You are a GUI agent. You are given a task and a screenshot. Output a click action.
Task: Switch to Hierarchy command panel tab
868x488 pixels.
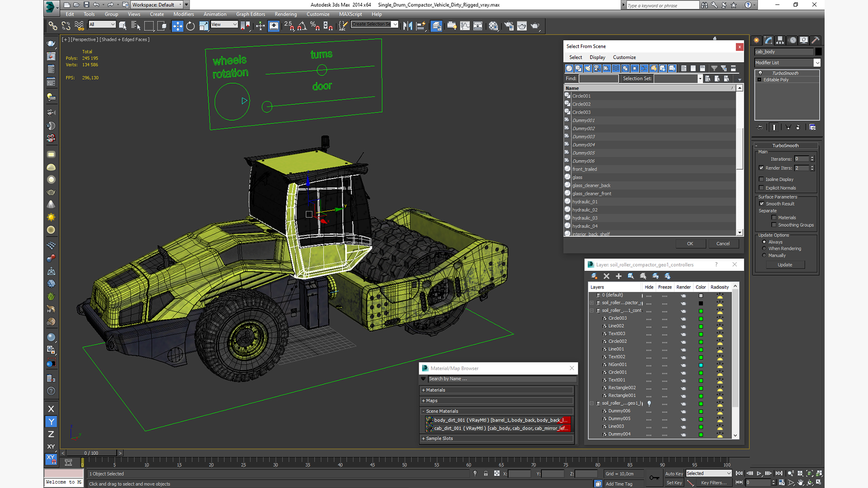point(780,40)
